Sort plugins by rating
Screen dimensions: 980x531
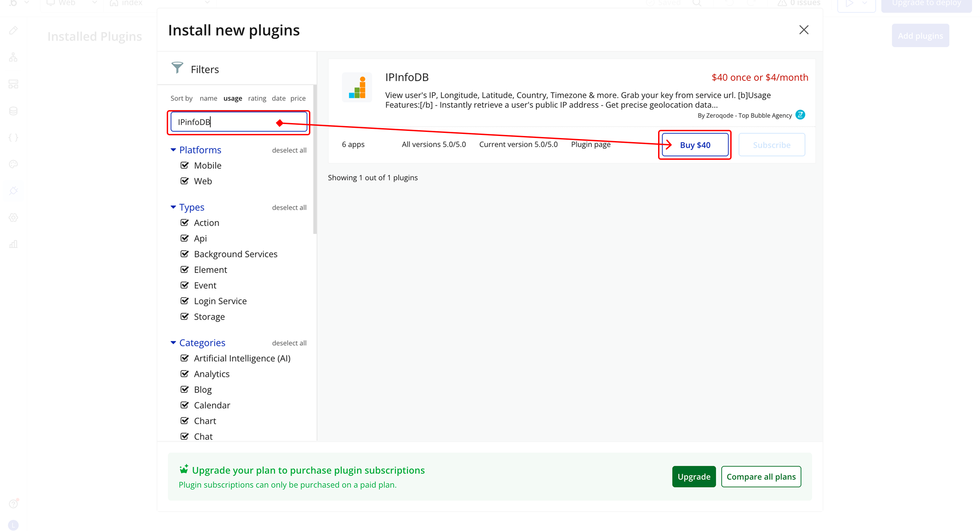tap(257, 99)
